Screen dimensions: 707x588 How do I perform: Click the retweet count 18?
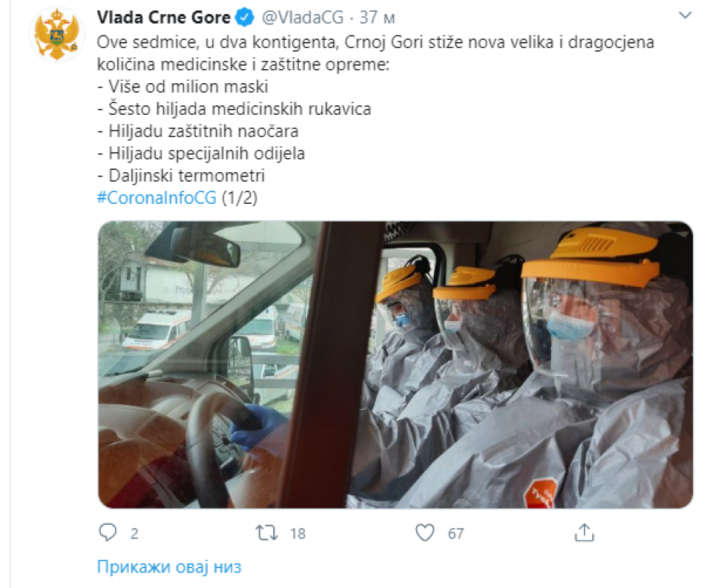pos(298,534)
